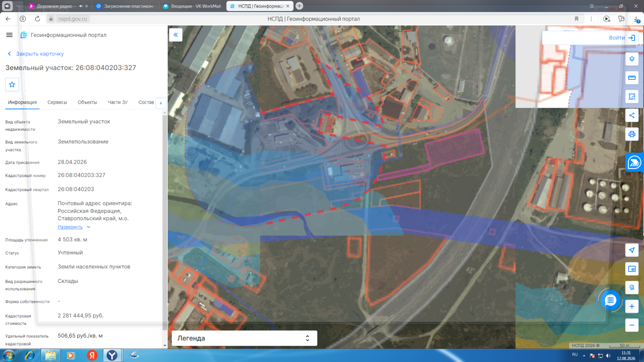644x362 pixels.
Task: Open the round chat support bubble
Action: 610,300
